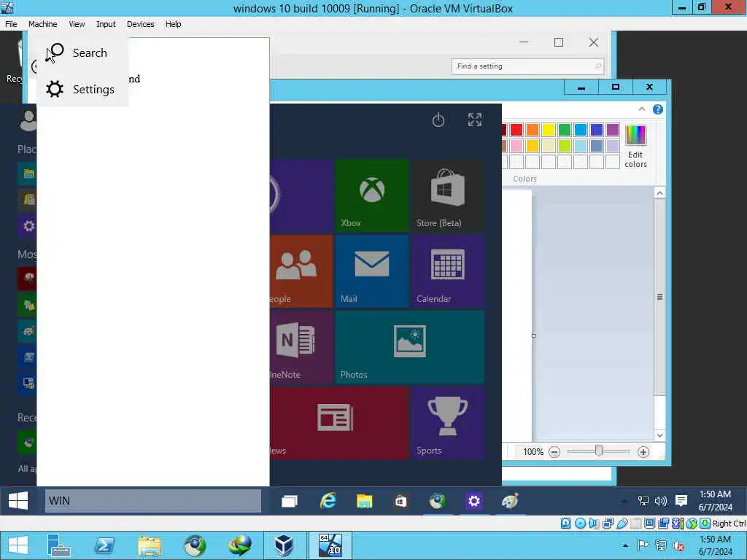Show hidden icons in guest tray
Image resolution: width=747 pixels, height=560 pixels.
(624, 501)
